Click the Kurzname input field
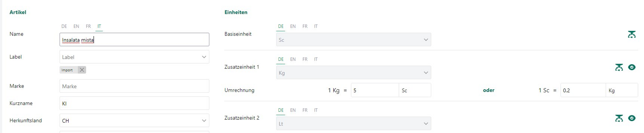 point(134,103)
